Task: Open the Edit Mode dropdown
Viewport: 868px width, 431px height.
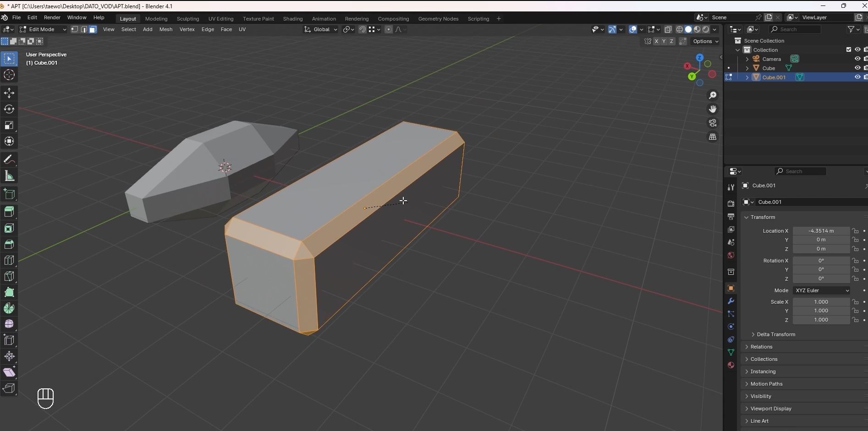Action: coord(43,29)
